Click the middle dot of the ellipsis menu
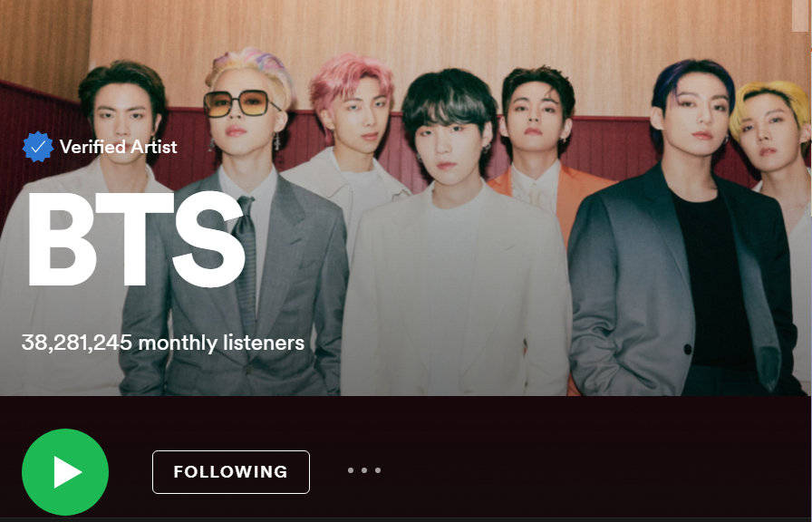 tap(364, 470)
